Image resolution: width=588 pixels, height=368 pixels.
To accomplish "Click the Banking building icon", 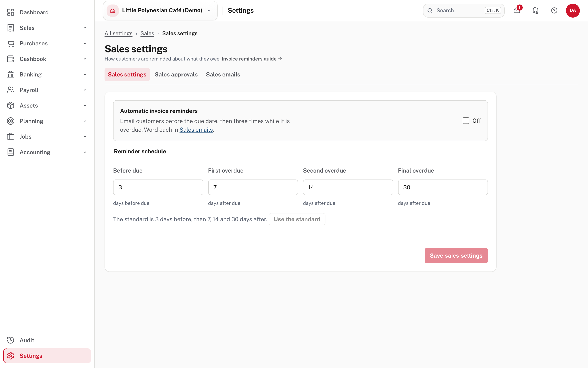I will point(10,74).
